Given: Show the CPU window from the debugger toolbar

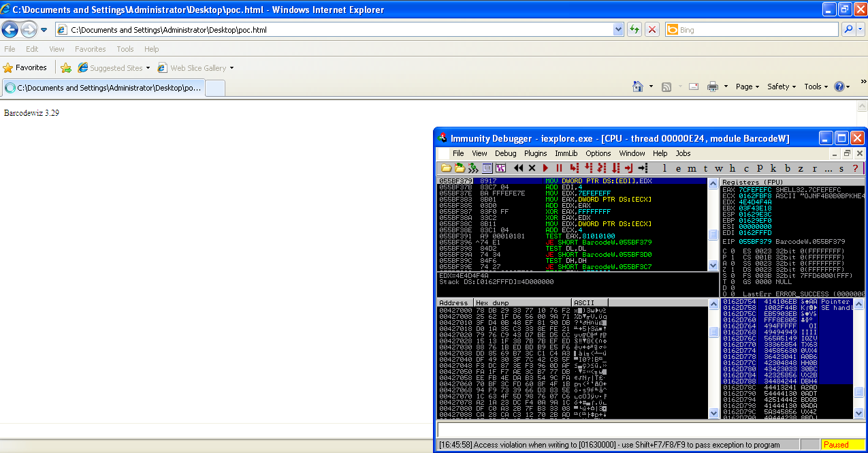Looking at the screenshot, I should click(487, 168).
